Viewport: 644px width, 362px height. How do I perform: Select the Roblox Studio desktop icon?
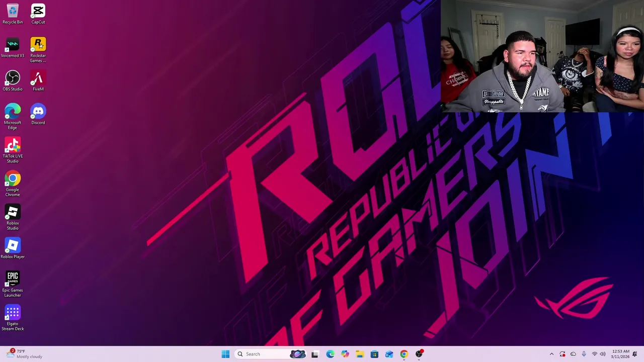pyautogui.click(x=13, y=217)
